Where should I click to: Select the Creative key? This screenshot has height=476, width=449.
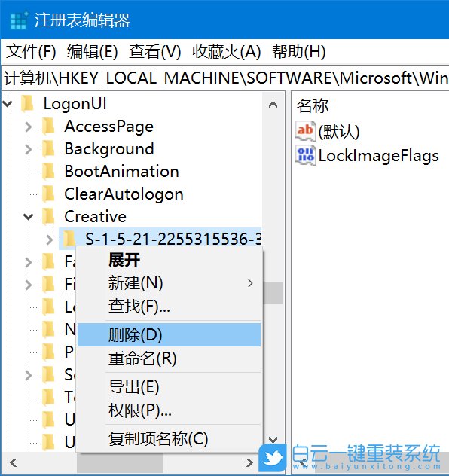click(x=96, y=217)
